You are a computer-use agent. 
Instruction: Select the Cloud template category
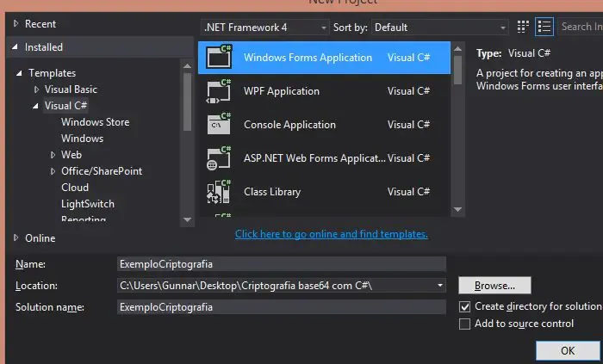pos(75,188)
